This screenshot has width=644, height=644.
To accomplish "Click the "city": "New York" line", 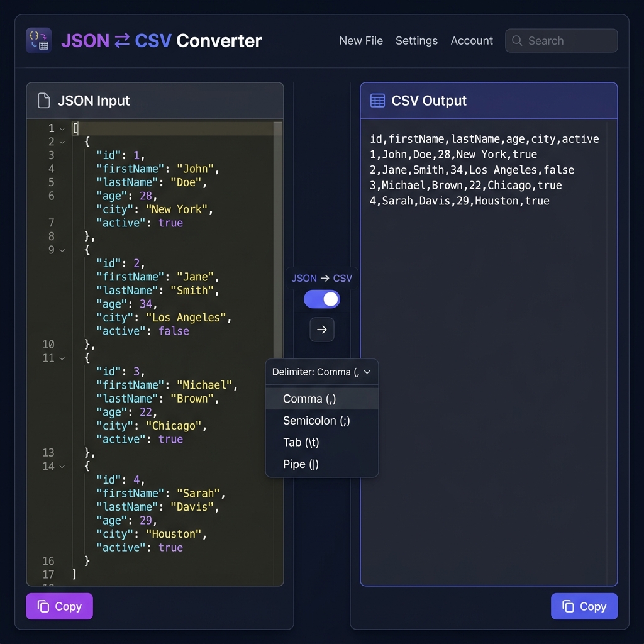I will coord(155,209).
